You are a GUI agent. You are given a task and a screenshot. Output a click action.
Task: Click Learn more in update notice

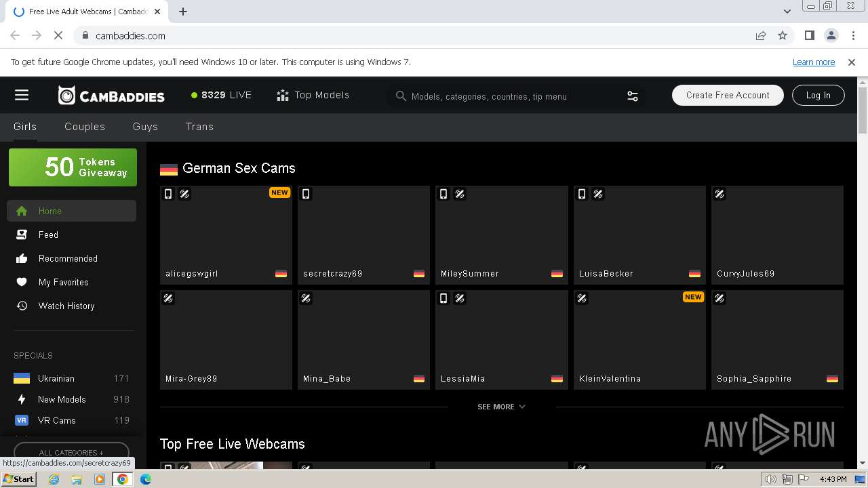(x=814, y=62)
